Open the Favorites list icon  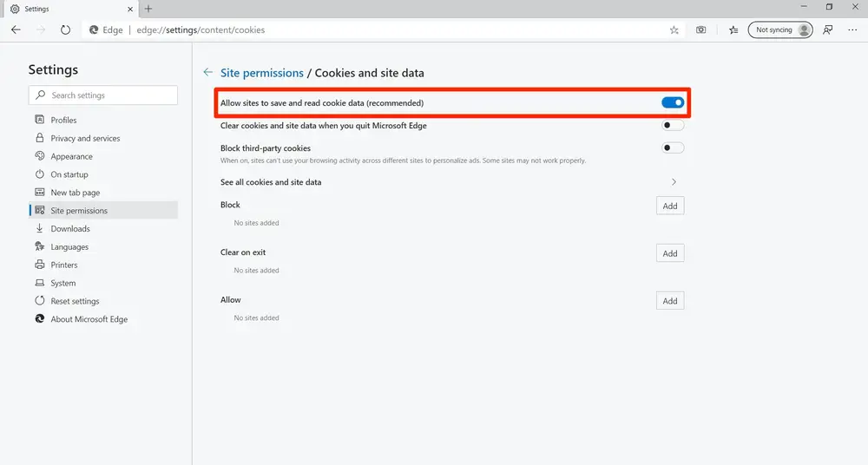pos(733,29)
